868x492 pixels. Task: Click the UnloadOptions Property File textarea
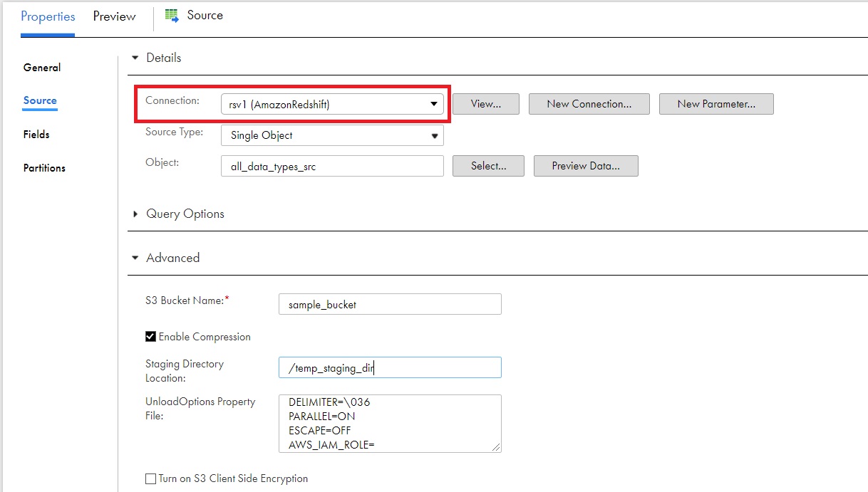click(x=390, y=424)
